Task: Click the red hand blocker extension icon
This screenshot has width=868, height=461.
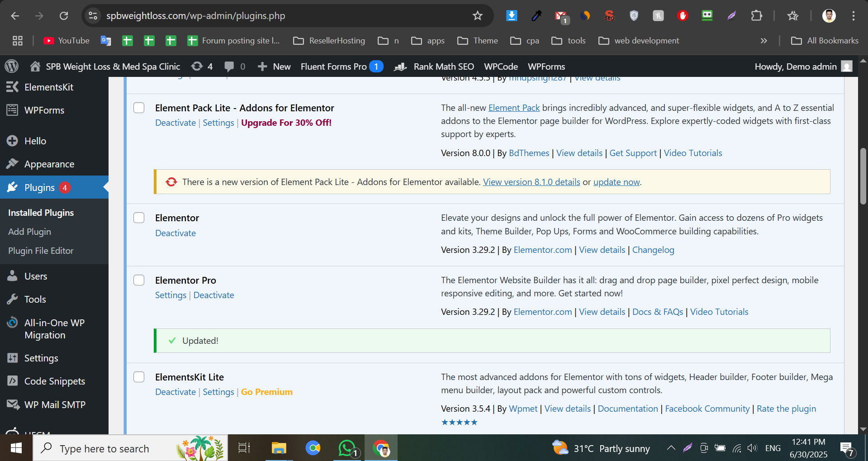Action: [683, 16]
